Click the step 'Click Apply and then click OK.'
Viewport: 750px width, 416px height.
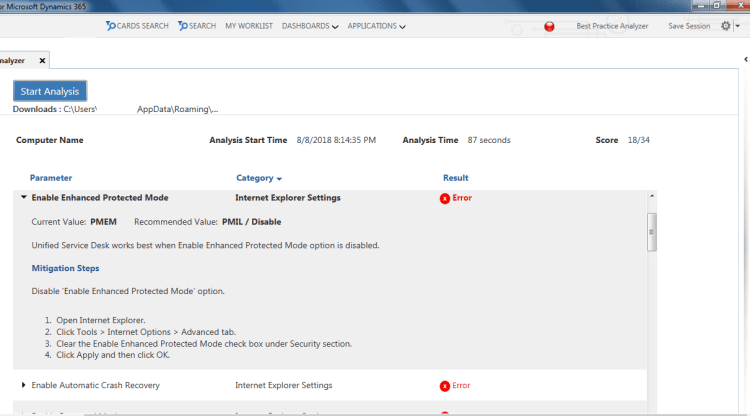pos(113,355)
